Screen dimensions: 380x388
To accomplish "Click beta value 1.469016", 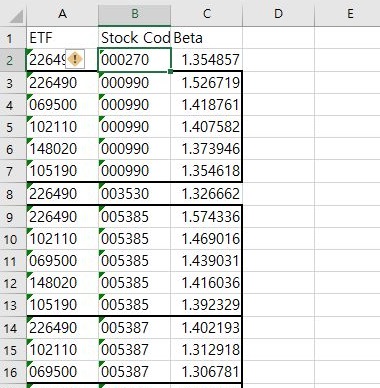I will [206, 239].
